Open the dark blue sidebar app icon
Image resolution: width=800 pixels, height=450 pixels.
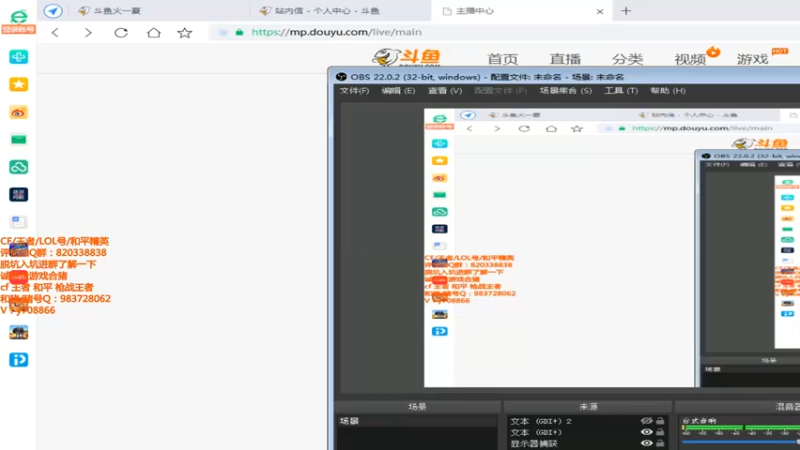point(18,194)
